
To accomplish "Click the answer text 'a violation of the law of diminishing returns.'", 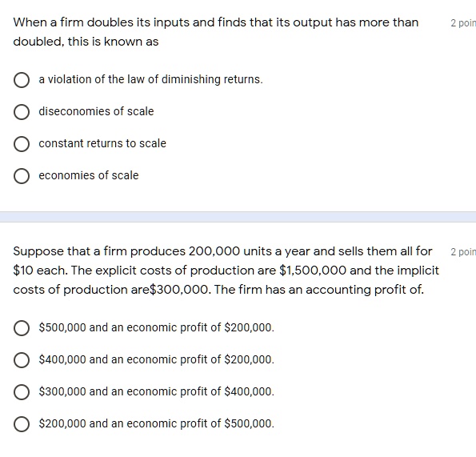I will point(150,79).
